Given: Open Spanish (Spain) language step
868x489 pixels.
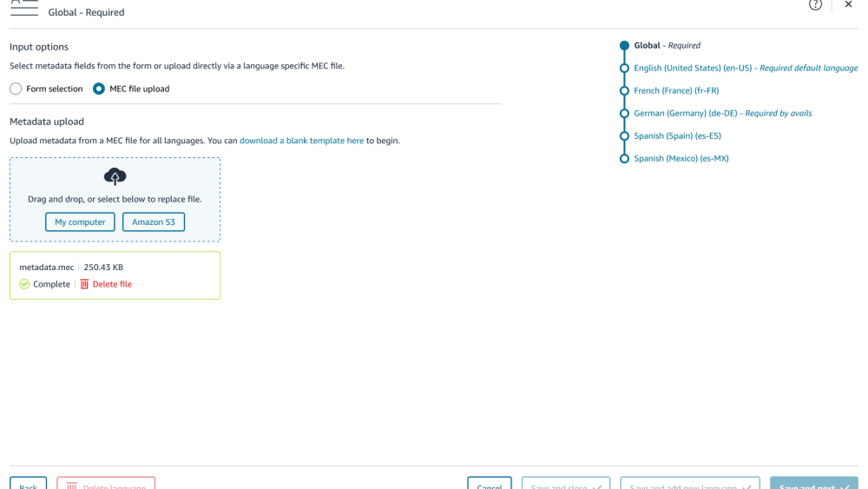Looking at the screenshot, I should click(x=677, y=135).
